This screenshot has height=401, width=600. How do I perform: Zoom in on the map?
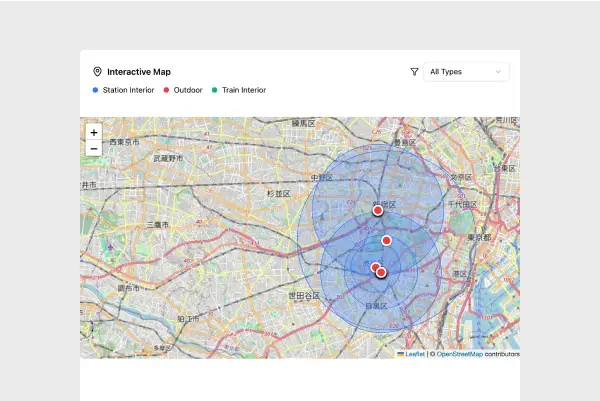point(93,132)
